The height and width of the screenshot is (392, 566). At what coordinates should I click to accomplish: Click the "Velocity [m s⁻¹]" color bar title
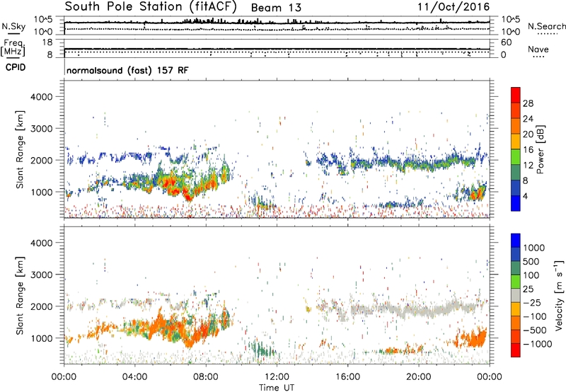(559, 295)
